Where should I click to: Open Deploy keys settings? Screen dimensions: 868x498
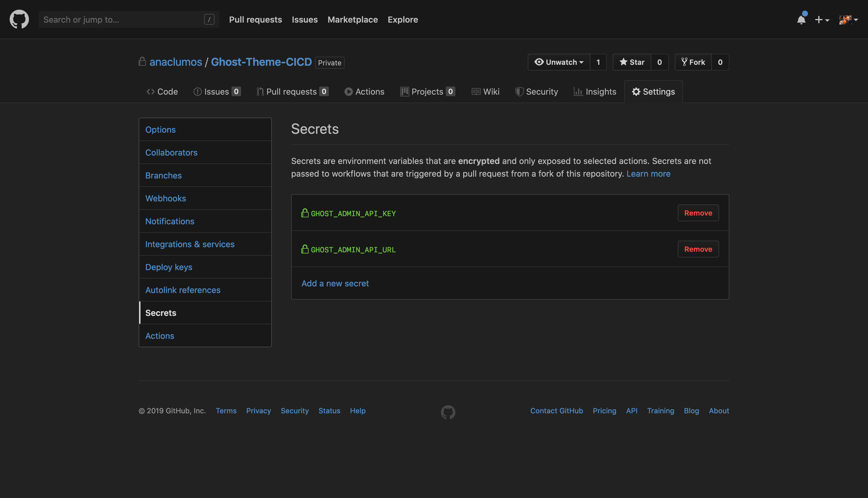coord(168,267)
